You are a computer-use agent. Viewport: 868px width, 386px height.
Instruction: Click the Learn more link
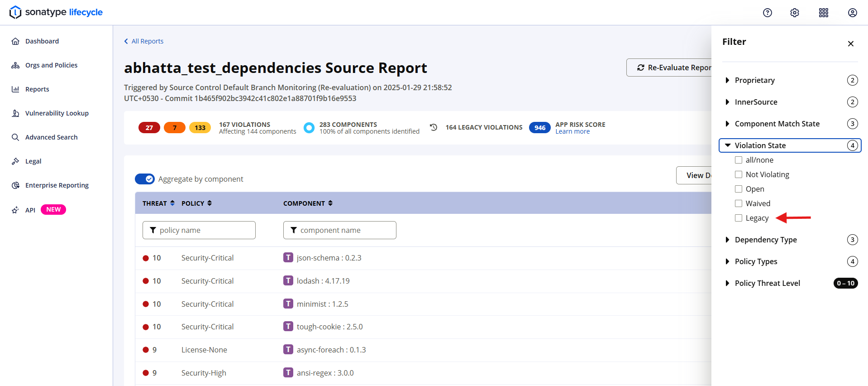pyautogui.click(x=572, y=131)
